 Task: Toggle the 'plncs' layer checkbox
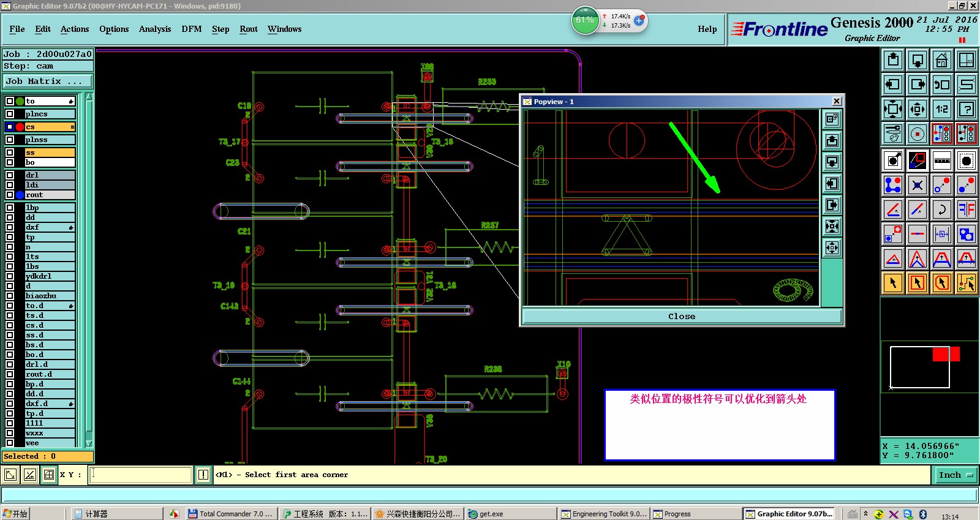click(10, 114)
